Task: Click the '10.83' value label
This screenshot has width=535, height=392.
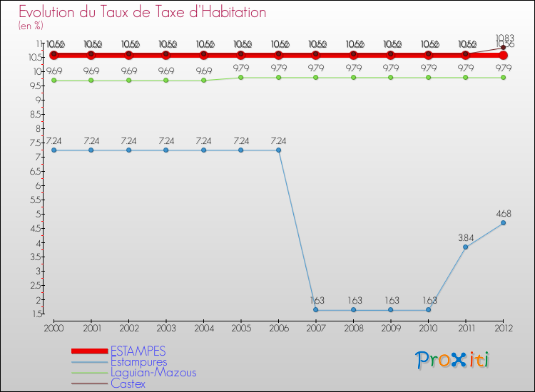Action: coord(504,38)
